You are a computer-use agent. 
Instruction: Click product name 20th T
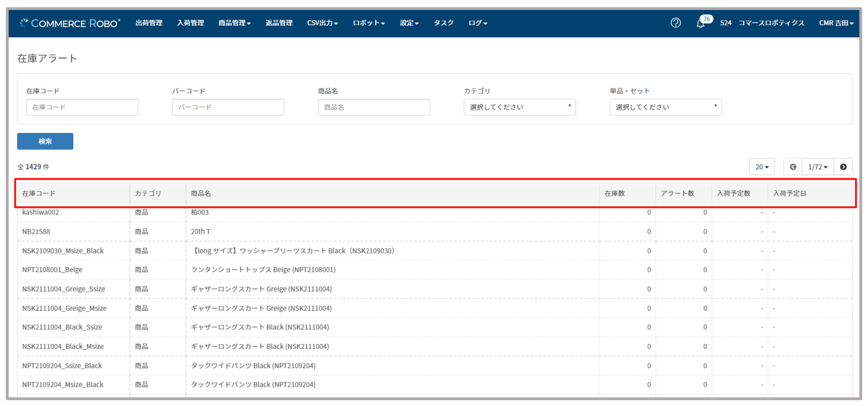[x=201, y=232]
